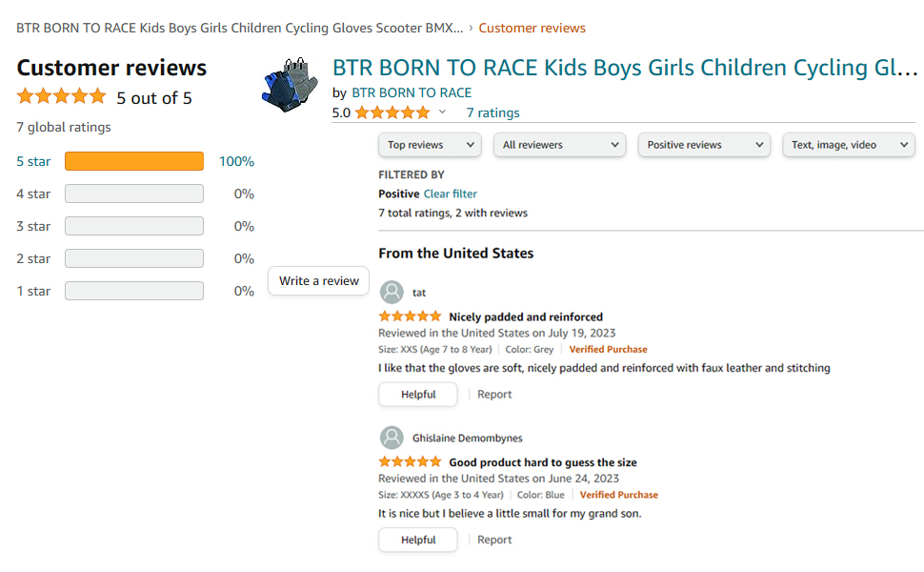Click the Write a review button
The image size is (924, 572).
[318, 281]
